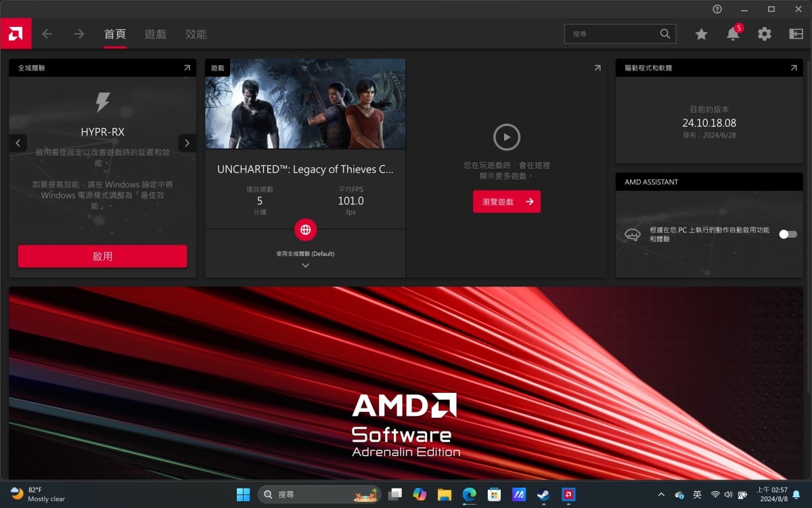Expand the games panel with its corner arrow

[x=597, y=68]
